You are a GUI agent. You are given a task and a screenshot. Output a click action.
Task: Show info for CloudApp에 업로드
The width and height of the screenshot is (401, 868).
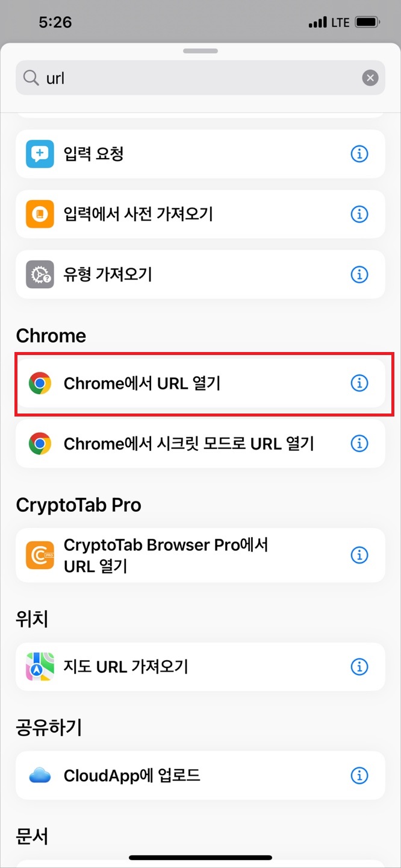point(359,775)
